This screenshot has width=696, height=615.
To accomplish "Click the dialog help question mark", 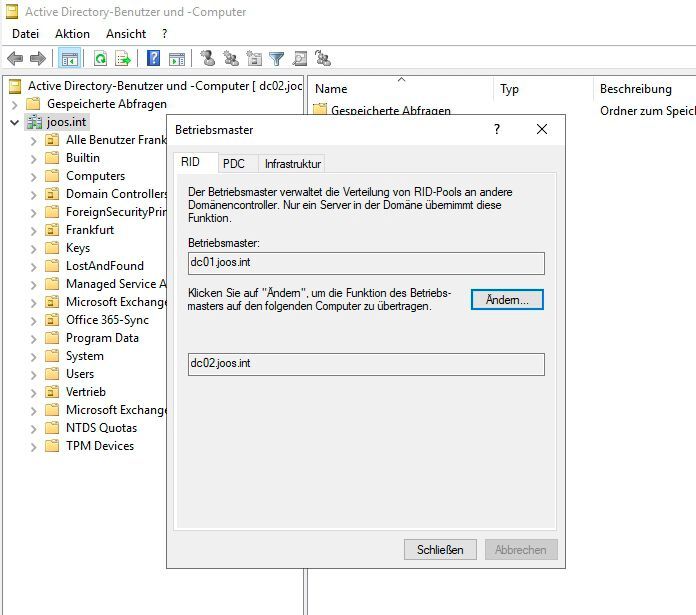I will click(x=497, y=129).
